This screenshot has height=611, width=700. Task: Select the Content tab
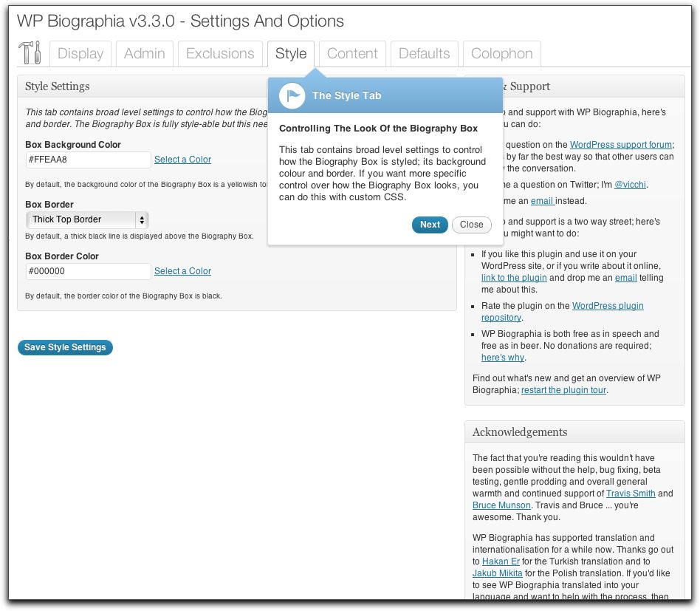click(352, 54)
